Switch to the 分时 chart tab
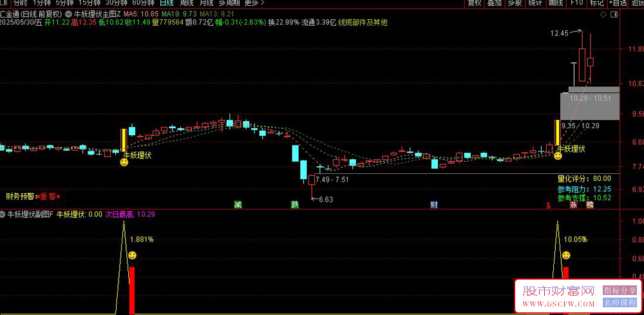This screenshot has height=315, width=644. [x=20, y=3]
